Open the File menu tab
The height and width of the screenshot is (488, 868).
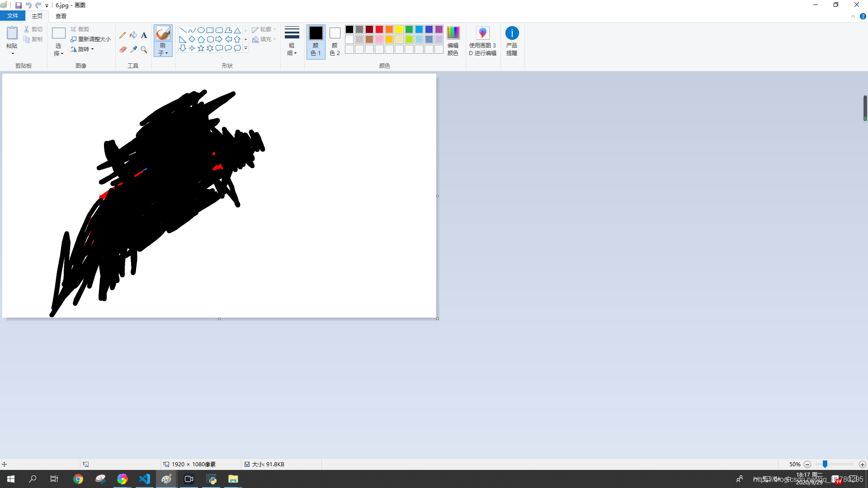point(13,16)
